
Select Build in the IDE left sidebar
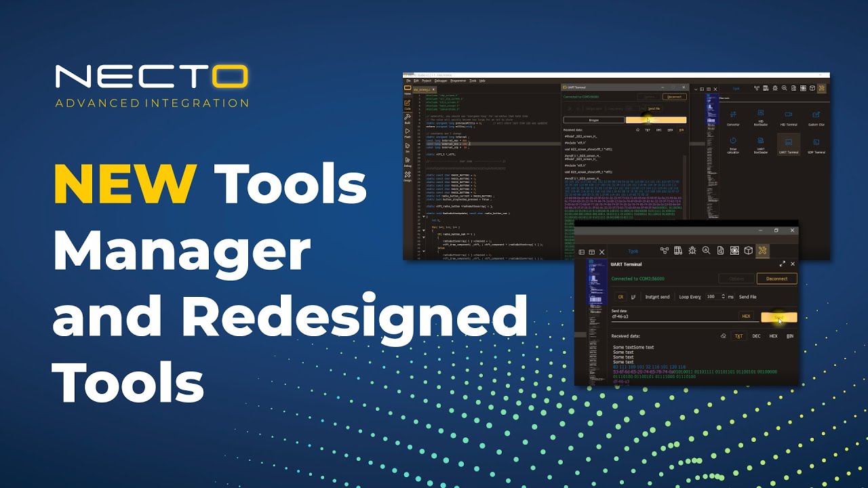(408, 119)
